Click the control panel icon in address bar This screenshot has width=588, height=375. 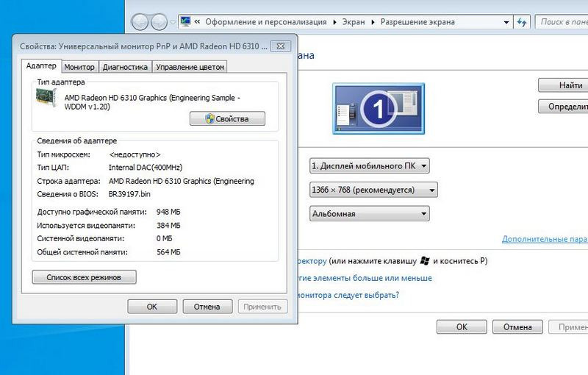point(185,21)
